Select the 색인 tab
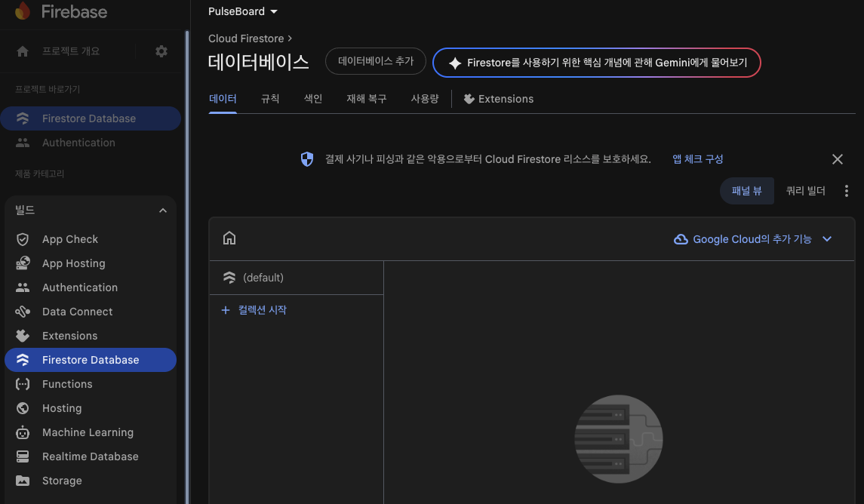 point(313,99)
